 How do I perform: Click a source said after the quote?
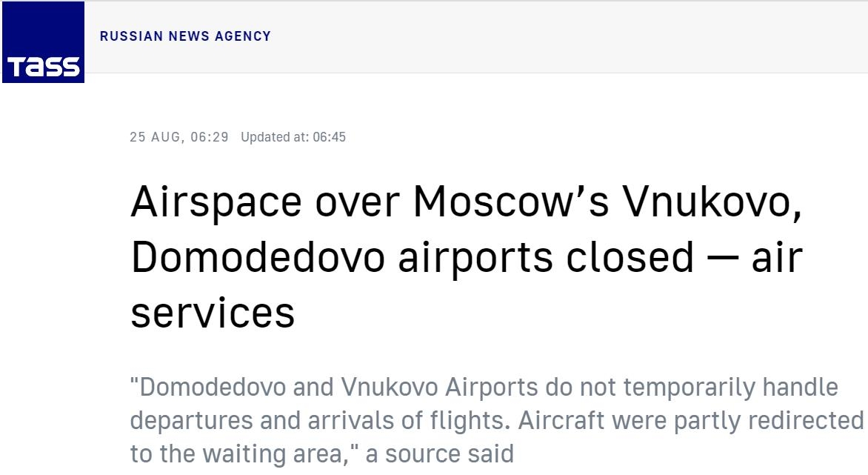439,454
